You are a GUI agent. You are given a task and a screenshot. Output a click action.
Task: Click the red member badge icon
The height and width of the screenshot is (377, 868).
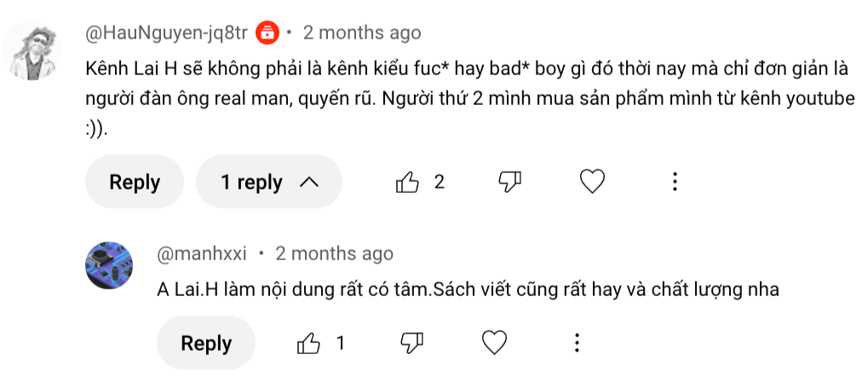point(267,33)
